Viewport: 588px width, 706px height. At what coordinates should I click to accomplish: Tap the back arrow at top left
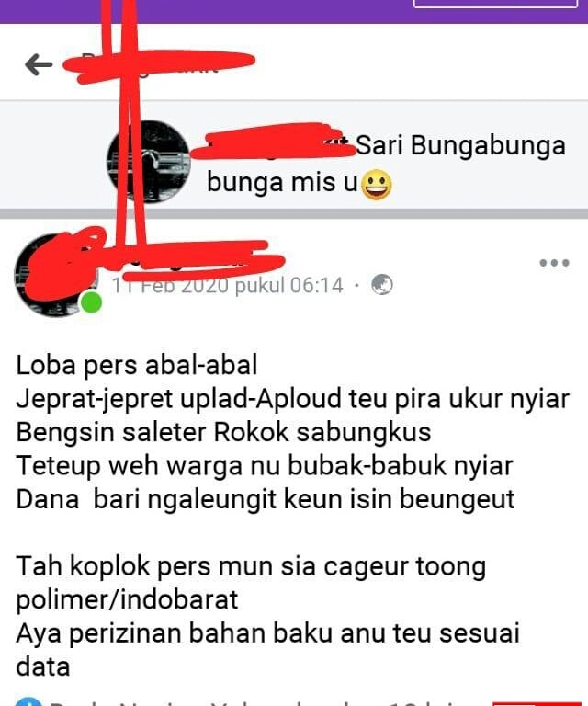(x=39, y=65)
